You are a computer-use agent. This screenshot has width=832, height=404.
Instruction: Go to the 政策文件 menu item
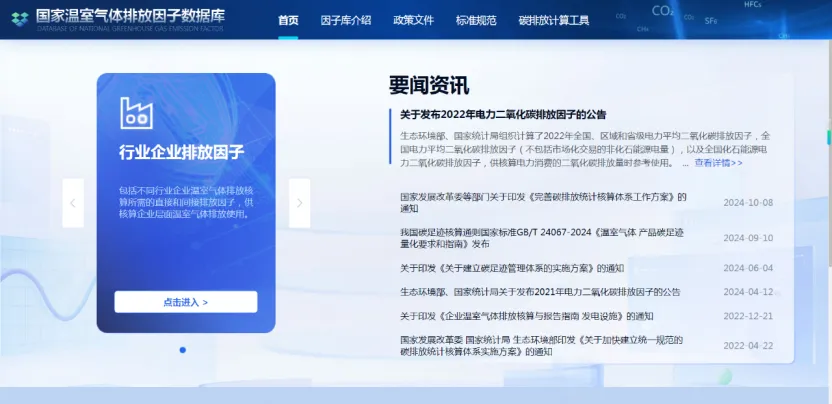(x=413, y=20)
